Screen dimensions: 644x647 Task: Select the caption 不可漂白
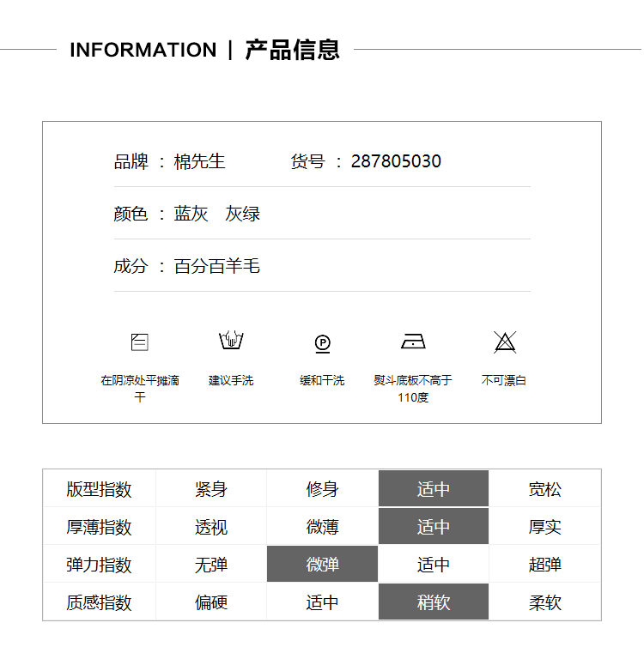(504, 380)
